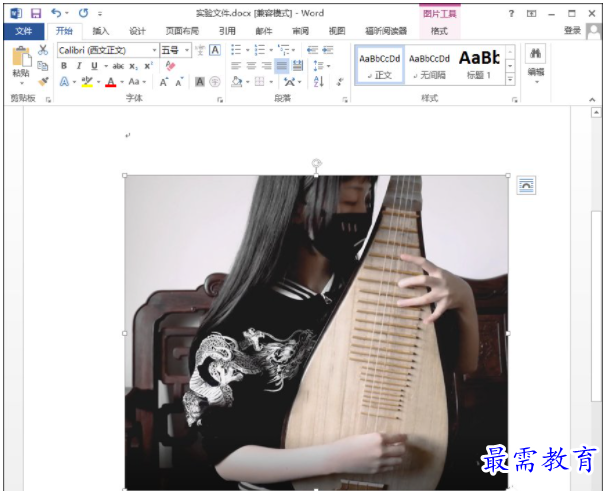This screenshot has height=491, width=605.
Task: Click the Paste clipboard icon
Action: click(21, 57)
